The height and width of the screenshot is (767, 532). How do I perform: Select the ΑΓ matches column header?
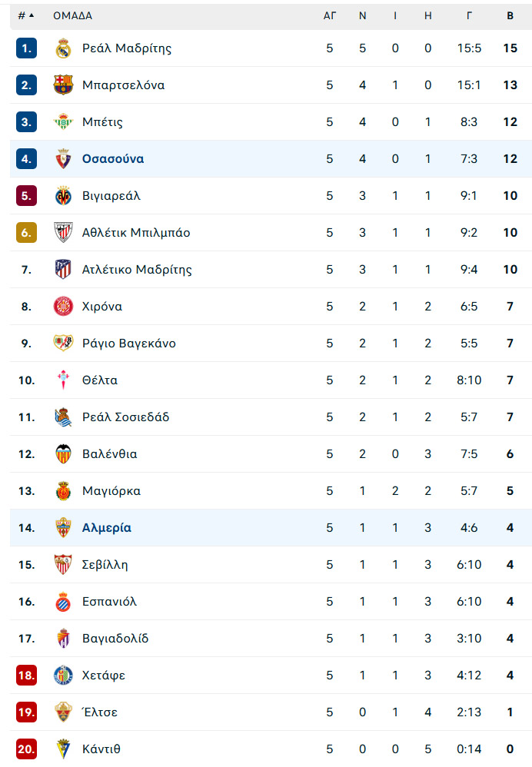[x=329, y=15]
